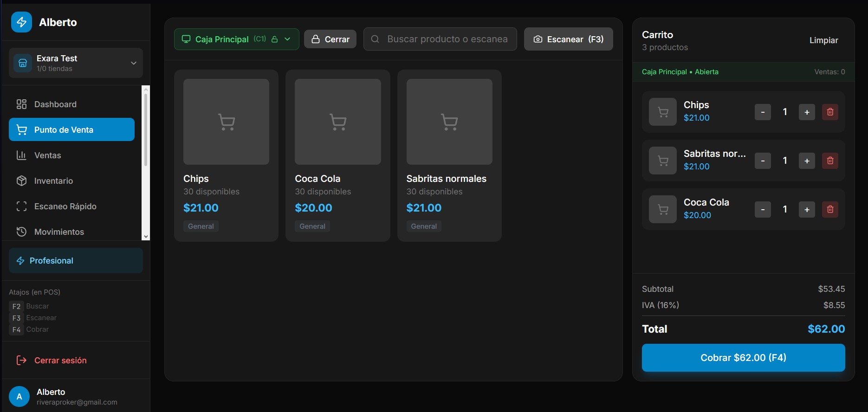Click the Exara Test store icon
Viewport: 868px width, 412px height.
click(23, 63)
